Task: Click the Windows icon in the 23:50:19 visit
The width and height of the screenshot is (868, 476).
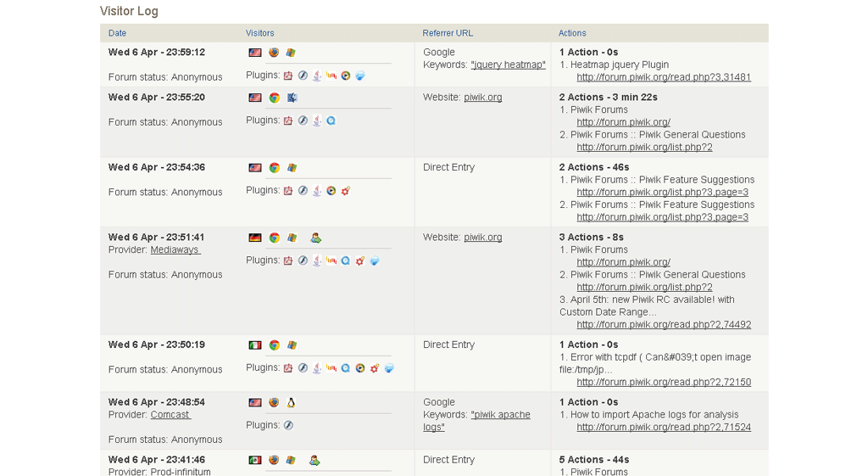Action: pos(292,345)
